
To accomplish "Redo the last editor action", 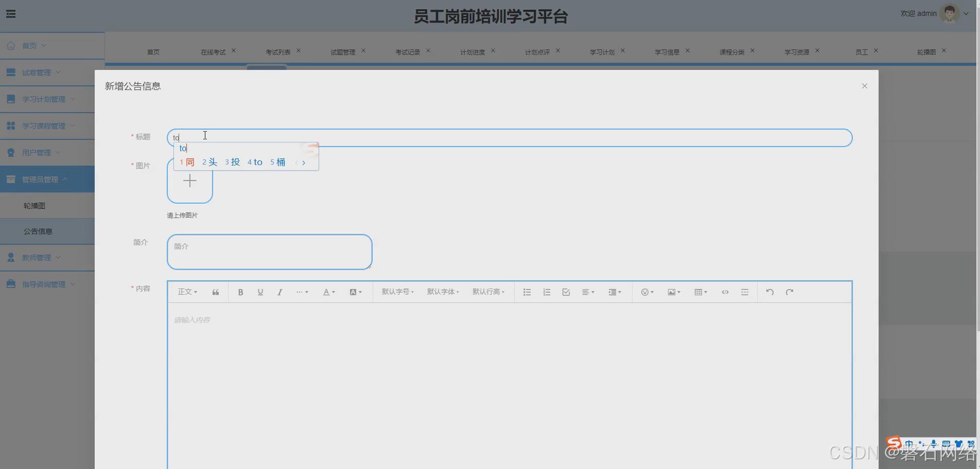I will (x=790, y=292).
